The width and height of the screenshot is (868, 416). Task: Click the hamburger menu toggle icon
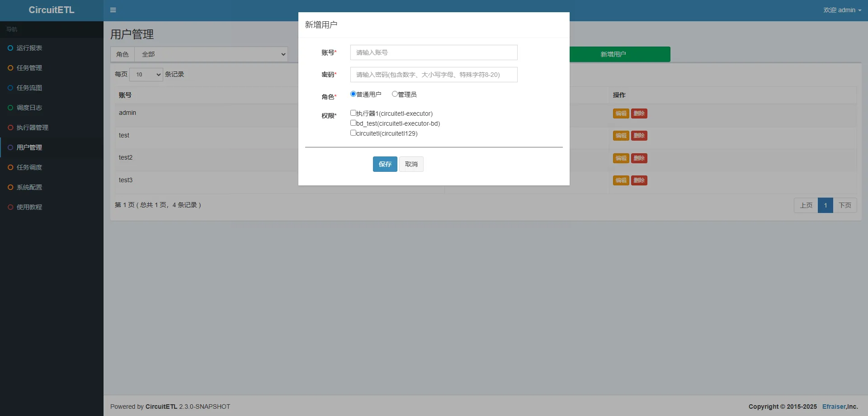pyautogui.click(x=113, y=10)
